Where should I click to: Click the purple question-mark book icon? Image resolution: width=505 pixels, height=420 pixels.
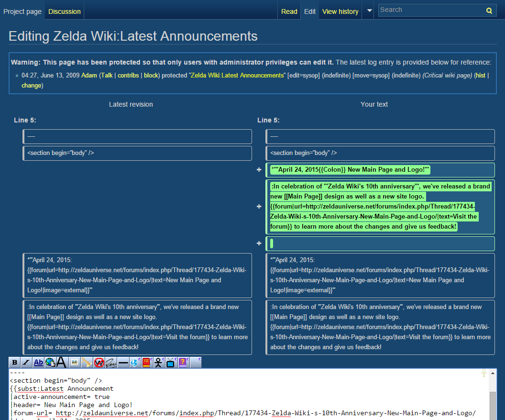click(183, 363)
